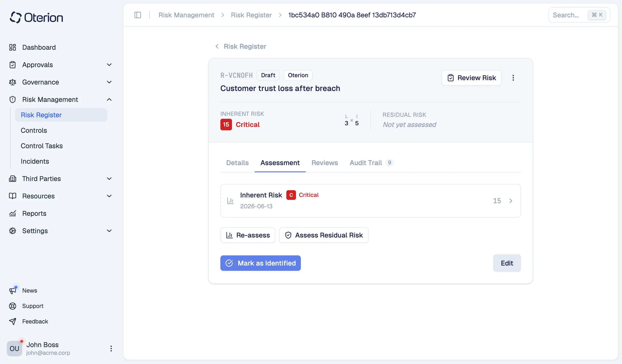Image resolution: width=622 pixels, height=364 pixels.
Task: Click the Third Parties building icon
Action: pyautogui.click(x=13, y=179)
